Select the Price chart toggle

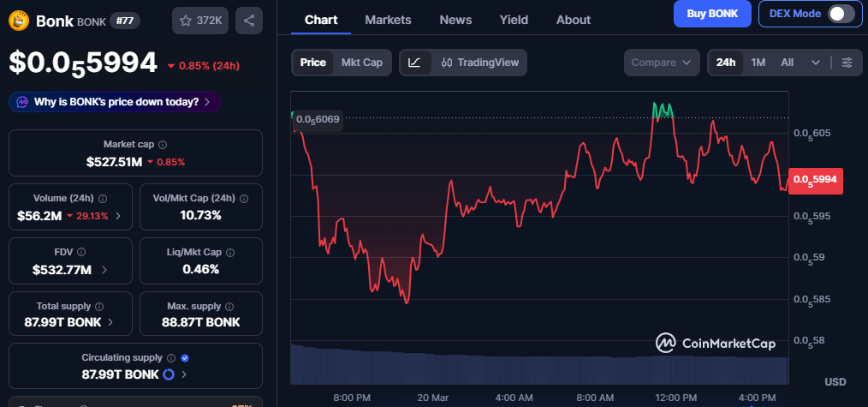[312, 63]
